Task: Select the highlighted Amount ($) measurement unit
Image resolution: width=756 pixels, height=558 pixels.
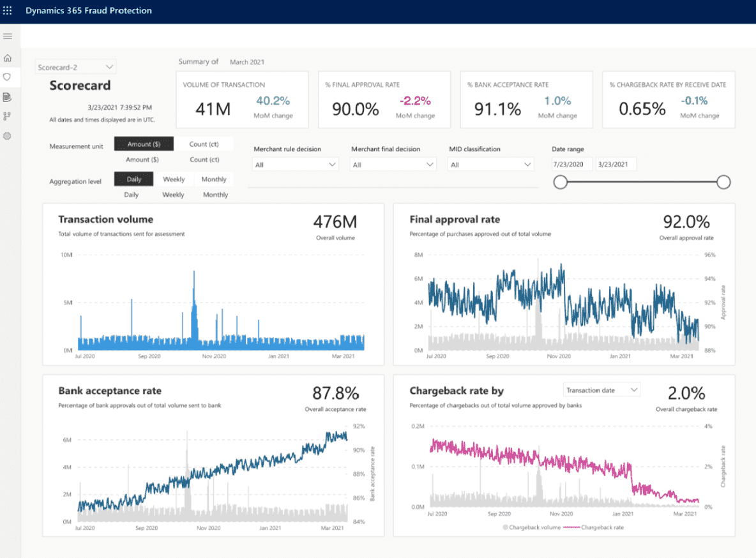Action: click(x=144, y=144)
